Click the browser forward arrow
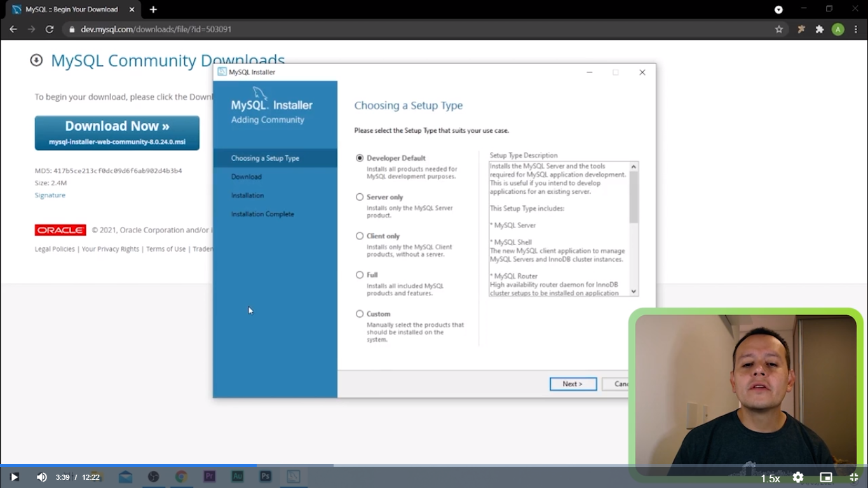Viewport: 868px width, 488px height. 31,29
